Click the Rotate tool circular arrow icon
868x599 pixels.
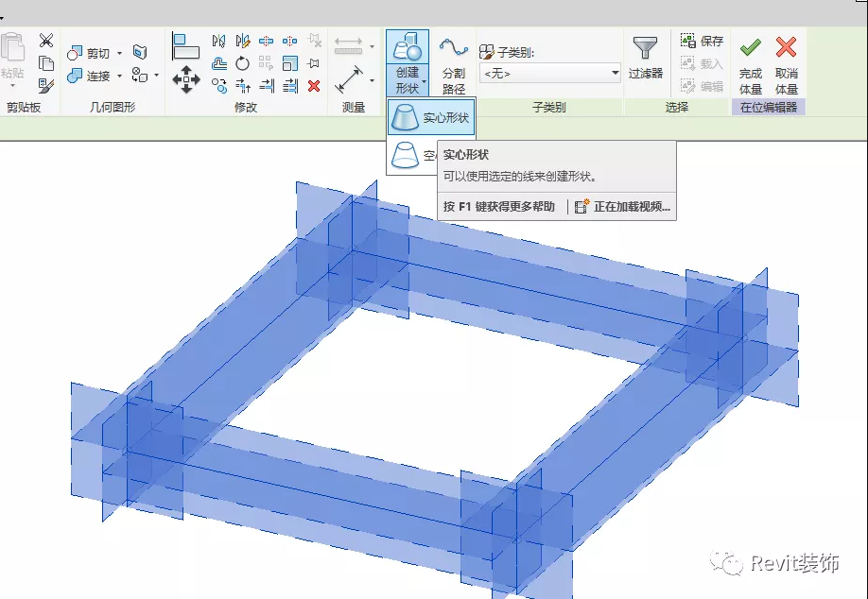click(242, 63)
